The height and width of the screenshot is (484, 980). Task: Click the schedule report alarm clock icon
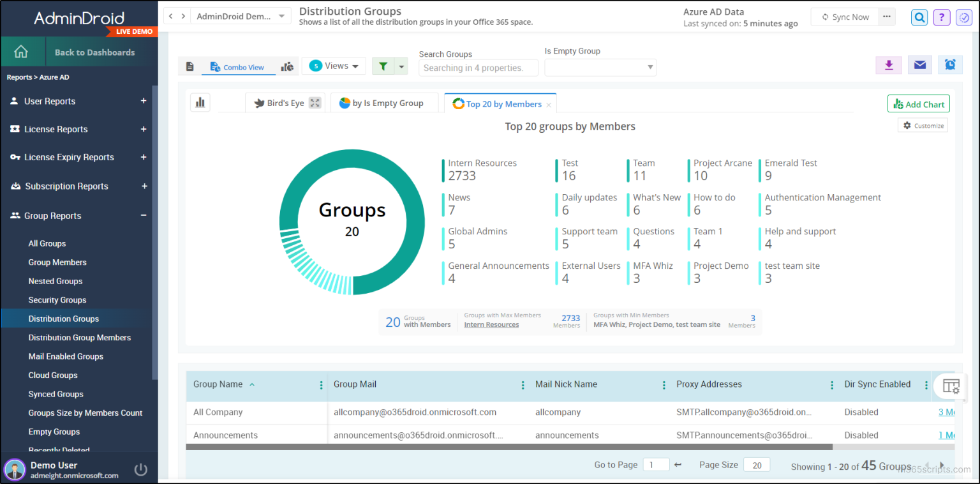point(950,64)
